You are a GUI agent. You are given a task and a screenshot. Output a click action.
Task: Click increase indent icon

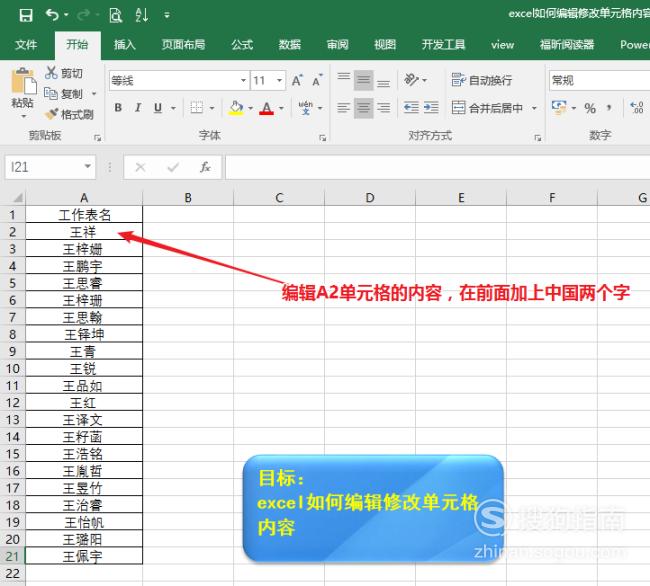431,108
